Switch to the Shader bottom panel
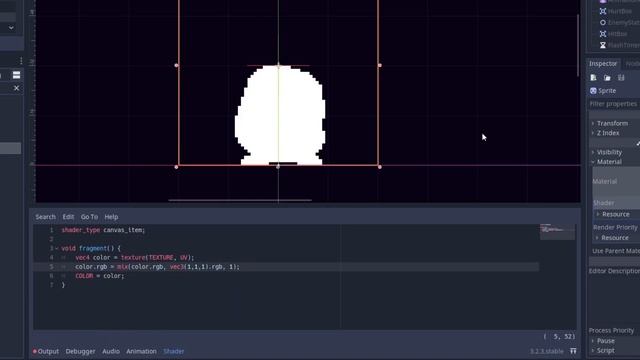640x360 pixels. pyautogui.click(x=174, y=351)
